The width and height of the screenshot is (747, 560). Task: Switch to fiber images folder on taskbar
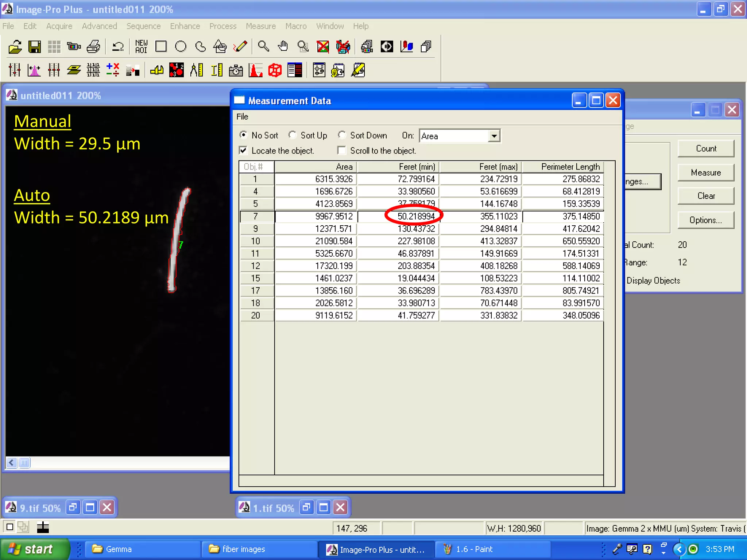pyautogui.click(x=259, y=549)
